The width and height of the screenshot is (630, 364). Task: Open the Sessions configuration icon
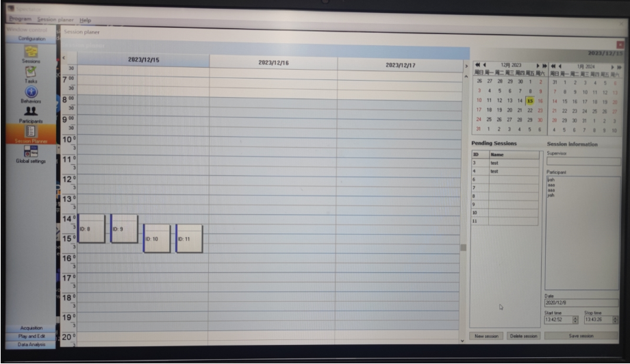pyautogui.click(x=31, y=52)
